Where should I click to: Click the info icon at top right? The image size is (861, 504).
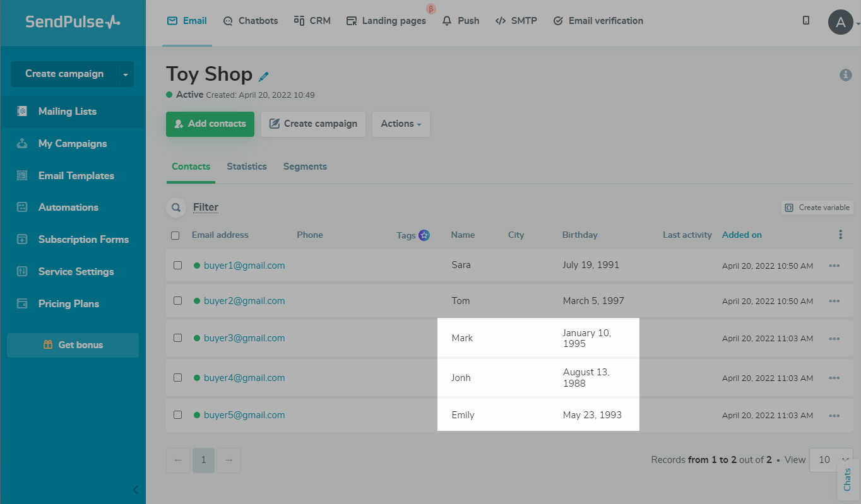click(846, 75)
